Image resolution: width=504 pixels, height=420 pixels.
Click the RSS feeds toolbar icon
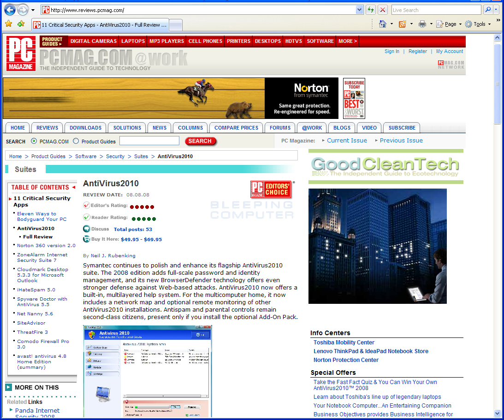[403, 24]
